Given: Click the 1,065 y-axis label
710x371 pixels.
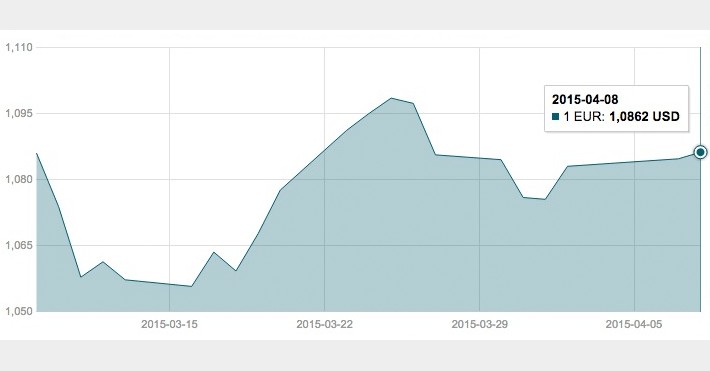Looking at the screenshot, I should pyautogui.click(x=19, y=246).
